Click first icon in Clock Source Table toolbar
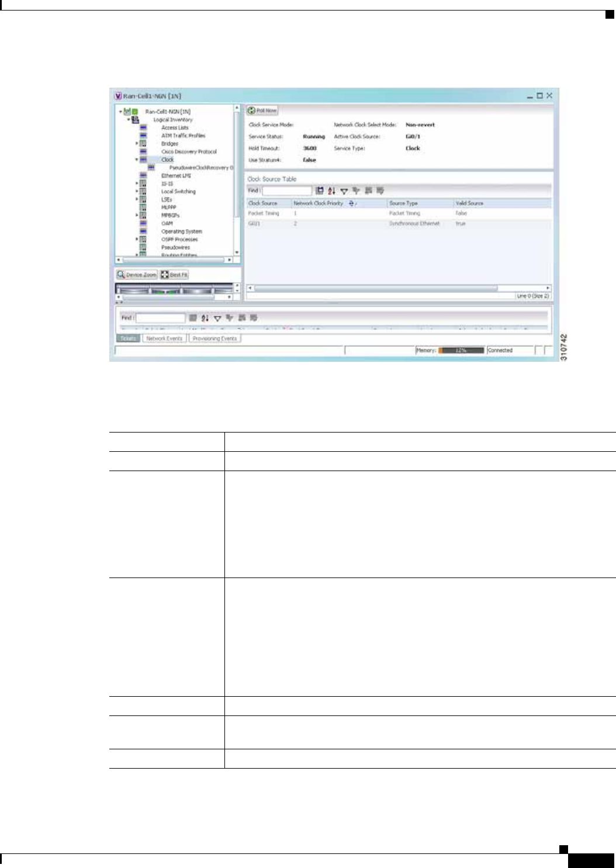 [320, 191]
